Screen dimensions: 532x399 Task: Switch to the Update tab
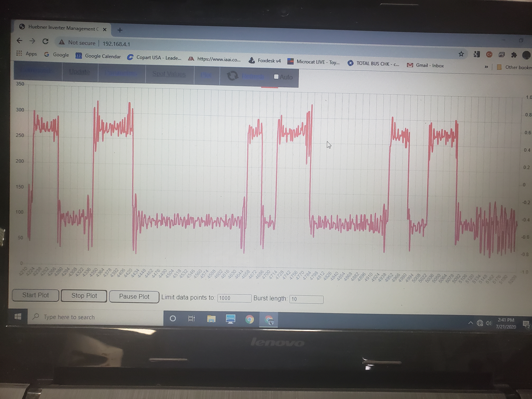79,72
